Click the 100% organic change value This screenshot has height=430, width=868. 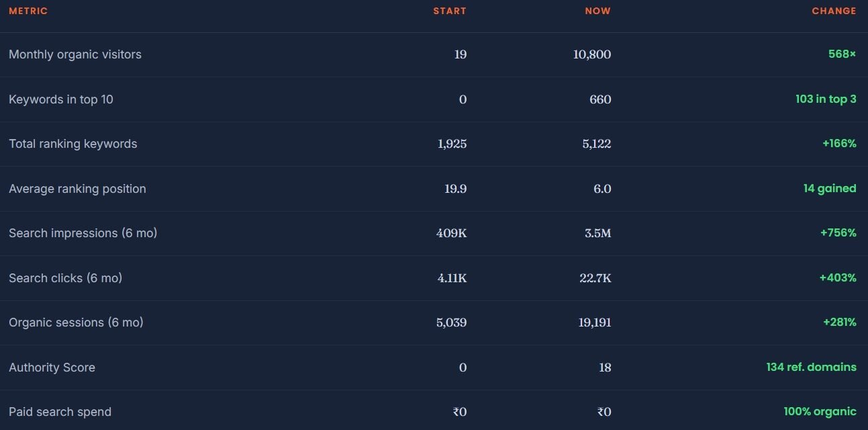(x=820, y=412)
